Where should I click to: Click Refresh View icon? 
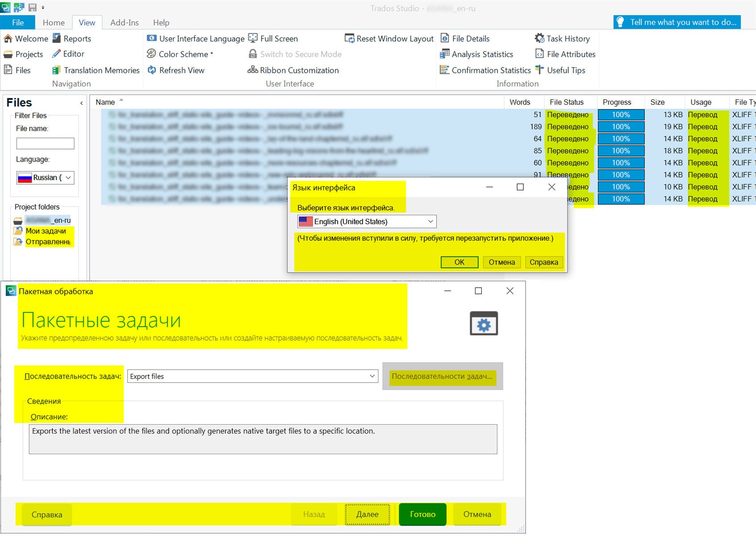point(152,70)
